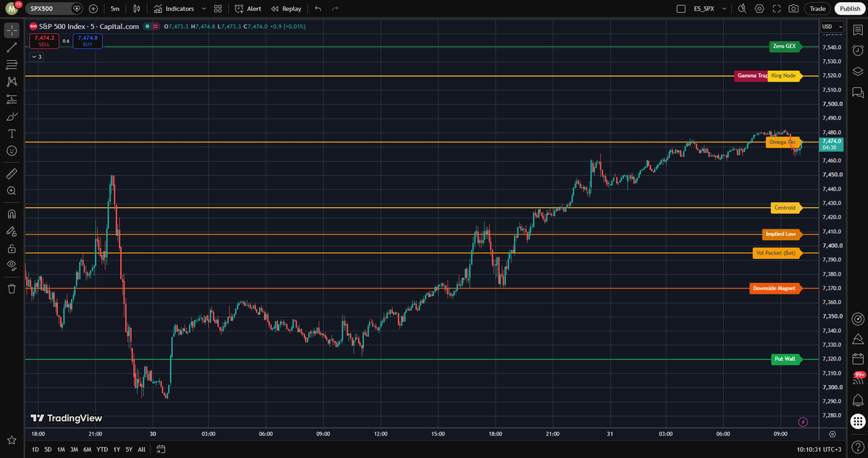Redo the last chart action

[334, 9]
